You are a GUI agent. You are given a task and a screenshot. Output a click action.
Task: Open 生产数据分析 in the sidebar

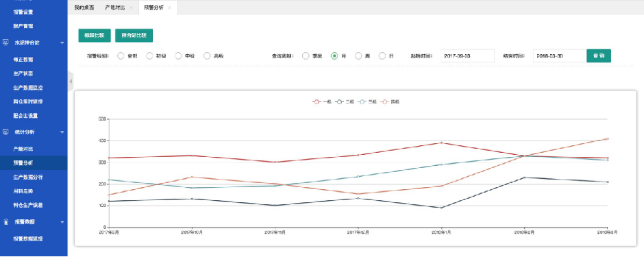pyautogui.click(x=28, y=177)
